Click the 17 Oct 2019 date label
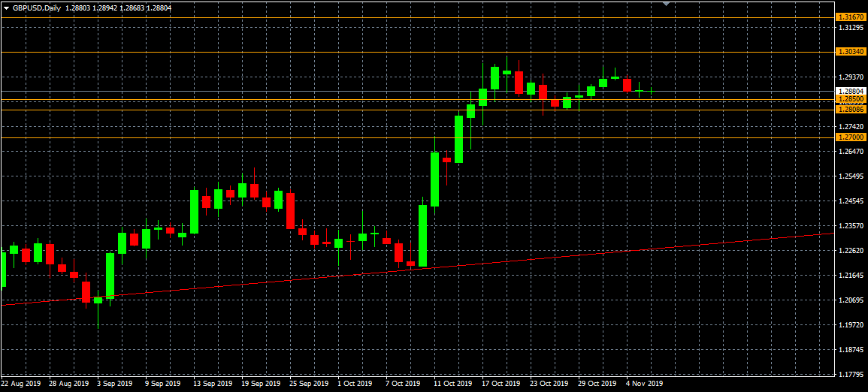Viewport: 868px width, 392px height. click(501, 384)
